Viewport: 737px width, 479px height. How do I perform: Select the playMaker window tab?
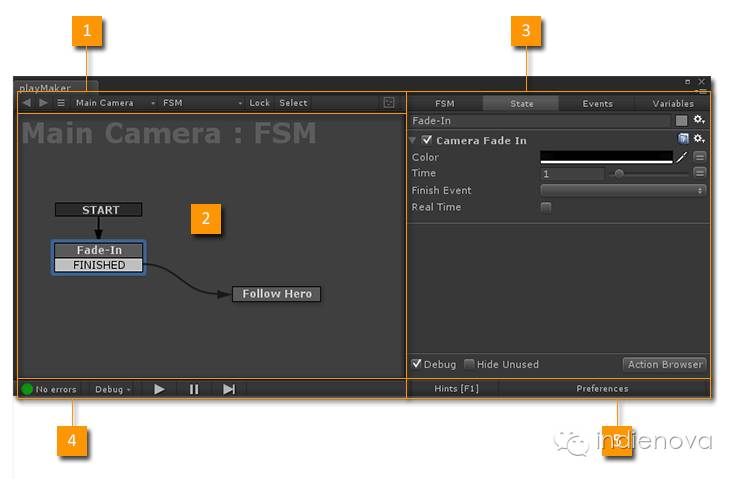[x=56, y=87]
